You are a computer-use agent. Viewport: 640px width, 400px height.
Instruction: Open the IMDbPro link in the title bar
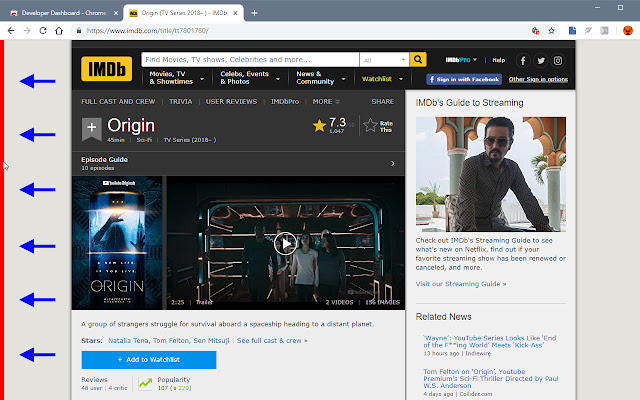pos(285,102)
